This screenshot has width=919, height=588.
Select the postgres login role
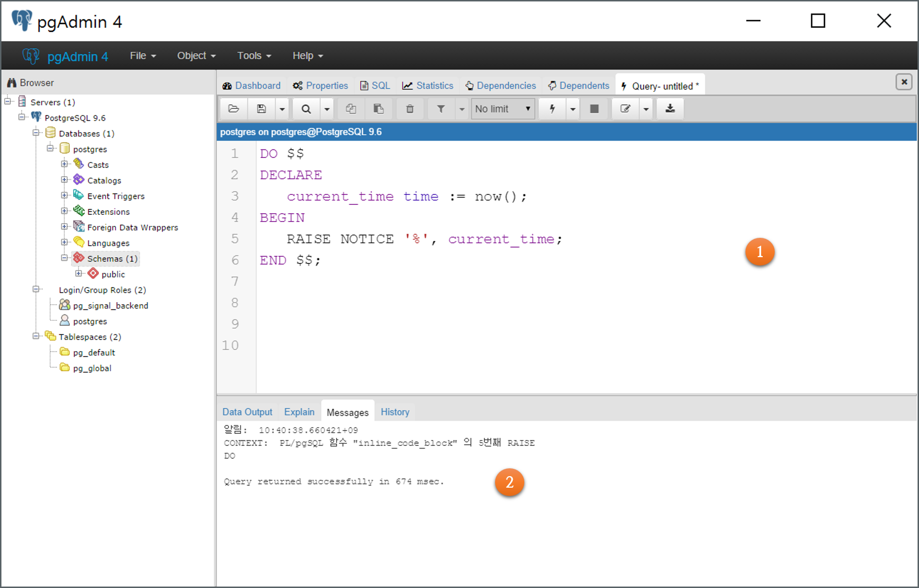point(90,321)
